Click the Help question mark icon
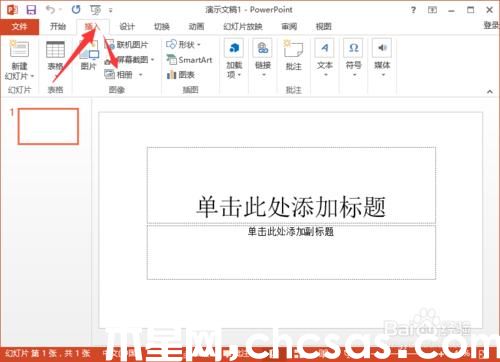Screen dimensions: 500x362 [413, 10]
